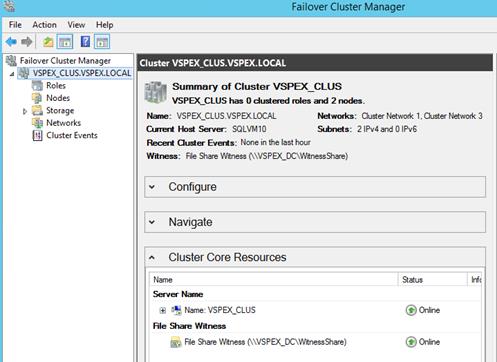Viewport: 497px width, 362px height.
Task: Select VSPEX_CLUS.VSPEX.LOCAL in the tree
Action: (x=82, y=73)
